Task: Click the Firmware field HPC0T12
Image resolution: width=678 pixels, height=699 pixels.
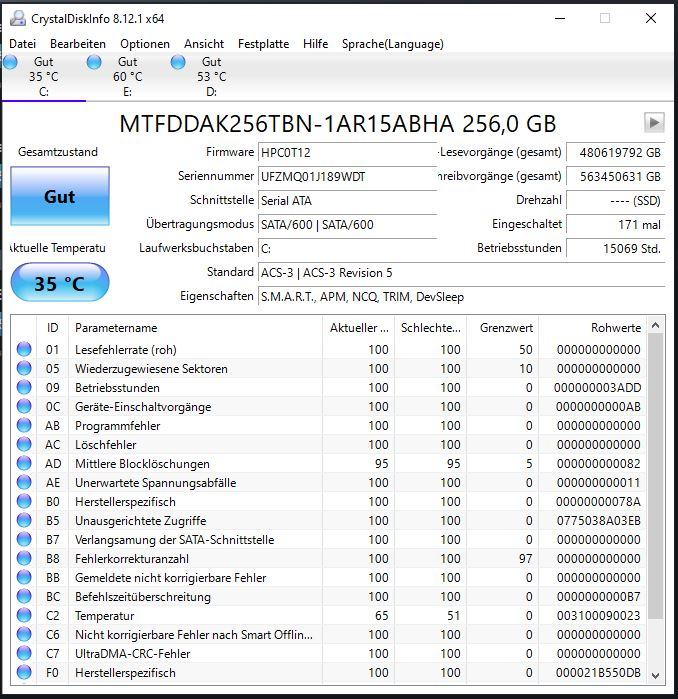Action: (x=347, y=152)
